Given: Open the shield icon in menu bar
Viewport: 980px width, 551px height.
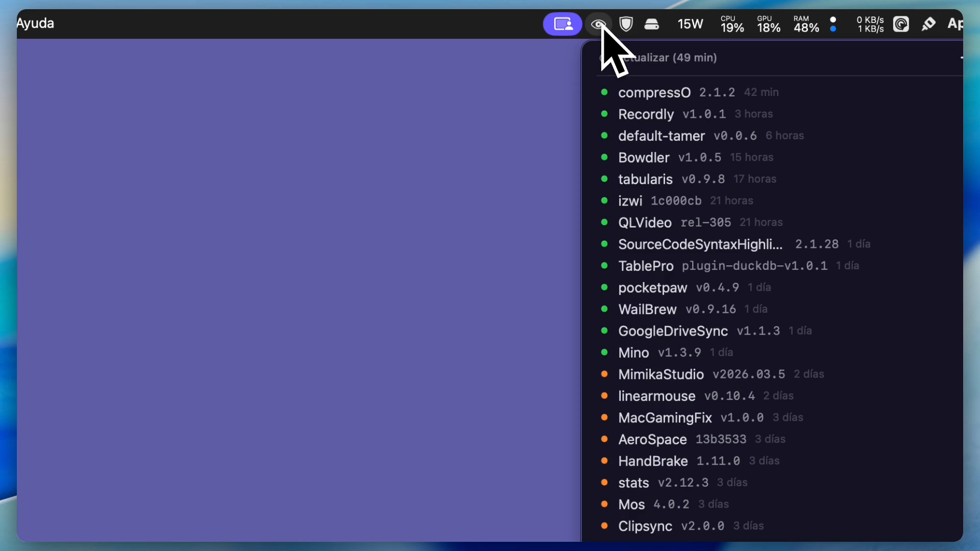Looking at the screenshot, I should click(626, 24).
